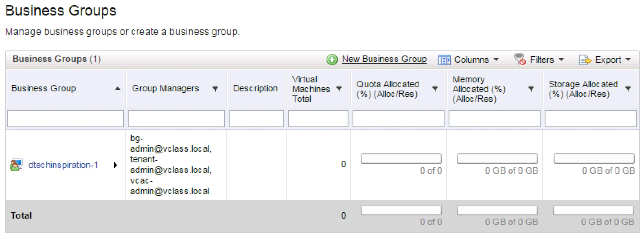
Task: Open the dtechinspiration-1 row arrow menu
Action: 116,165
